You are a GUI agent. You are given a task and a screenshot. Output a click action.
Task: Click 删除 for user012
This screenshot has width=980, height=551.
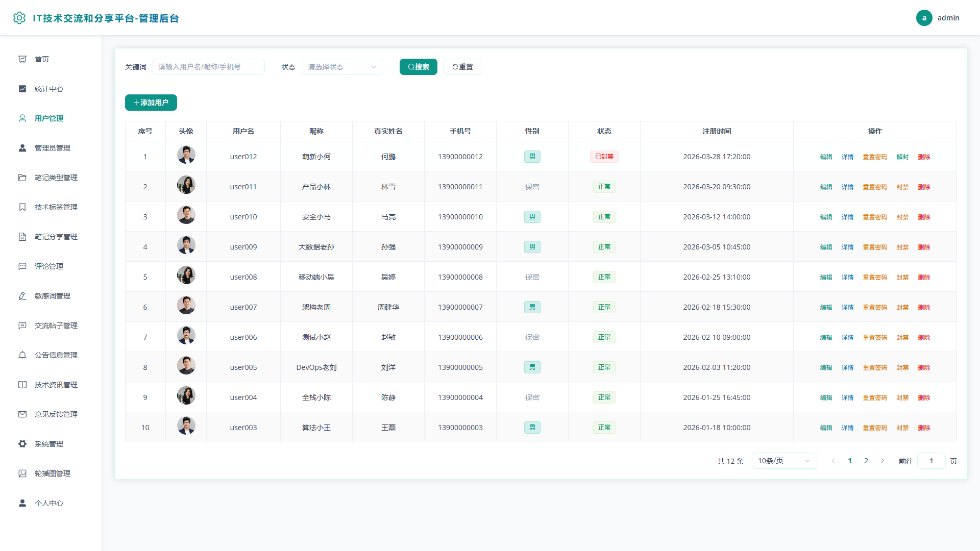(924, 157)
